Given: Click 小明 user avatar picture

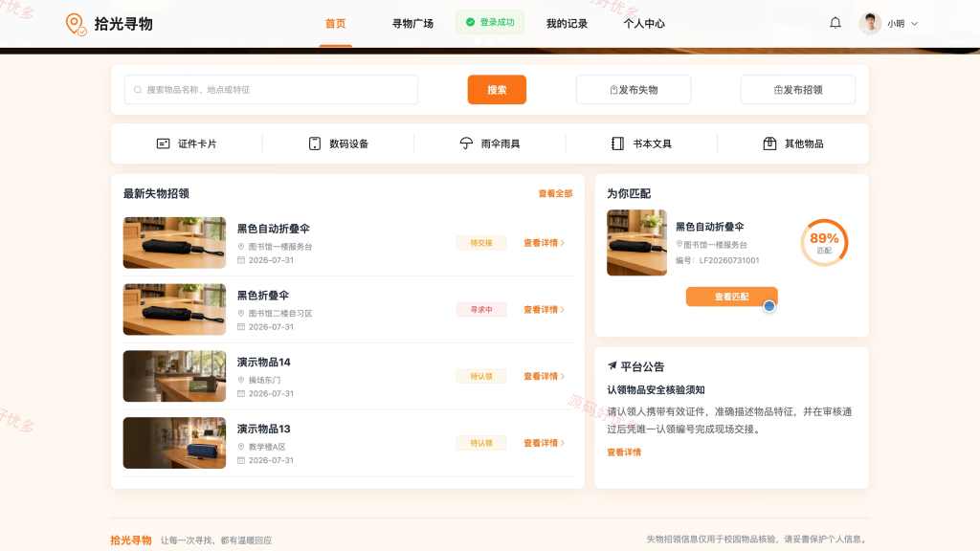Looking at the screenshot, I should pos(870,24).
